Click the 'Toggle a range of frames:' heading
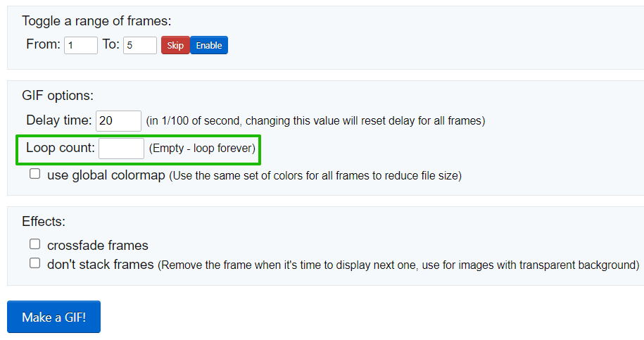Viewport: 644px width, 340px height. (96, 21)
